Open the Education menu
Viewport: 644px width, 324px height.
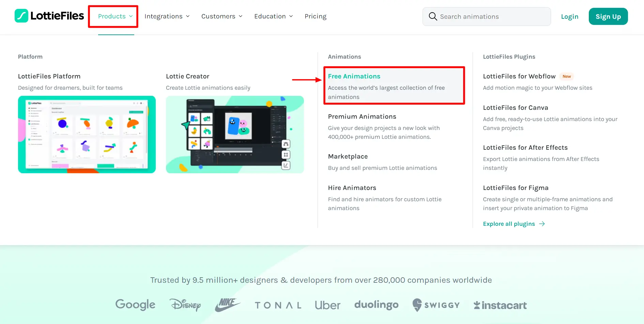(270, 16)
